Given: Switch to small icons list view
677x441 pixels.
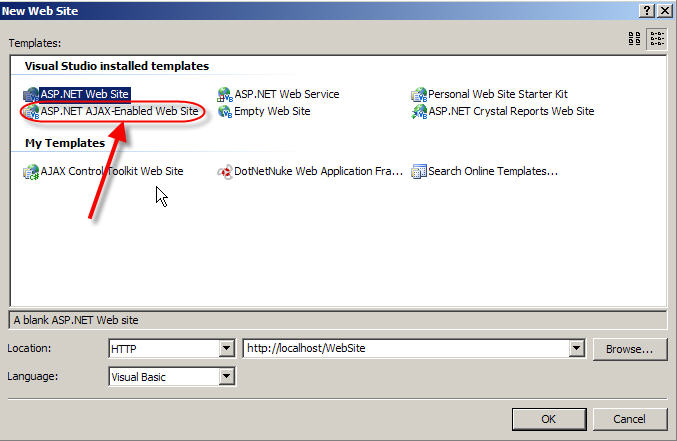Looking at the screenshot, I should point(657,39).
